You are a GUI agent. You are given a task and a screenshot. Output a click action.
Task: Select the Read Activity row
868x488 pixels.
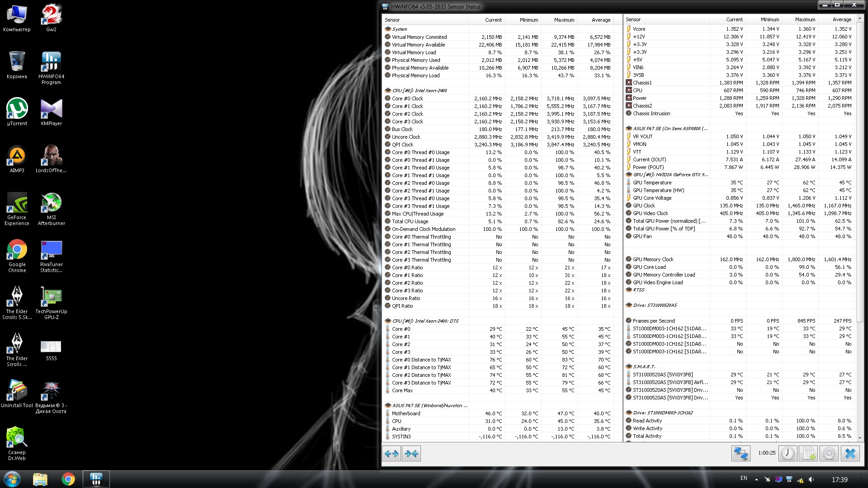[x=739, y=420]
